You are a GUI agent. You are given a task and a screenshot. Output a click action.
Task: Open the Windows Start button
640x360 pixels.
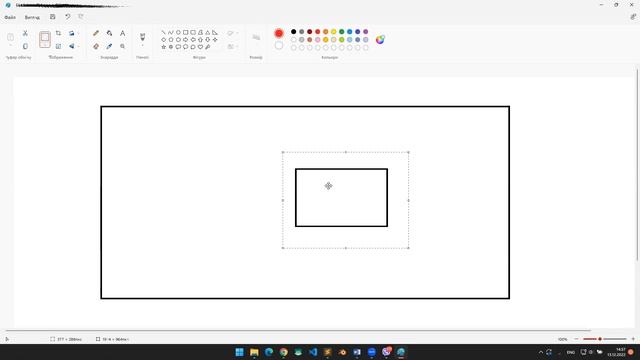tap(240, 352)
